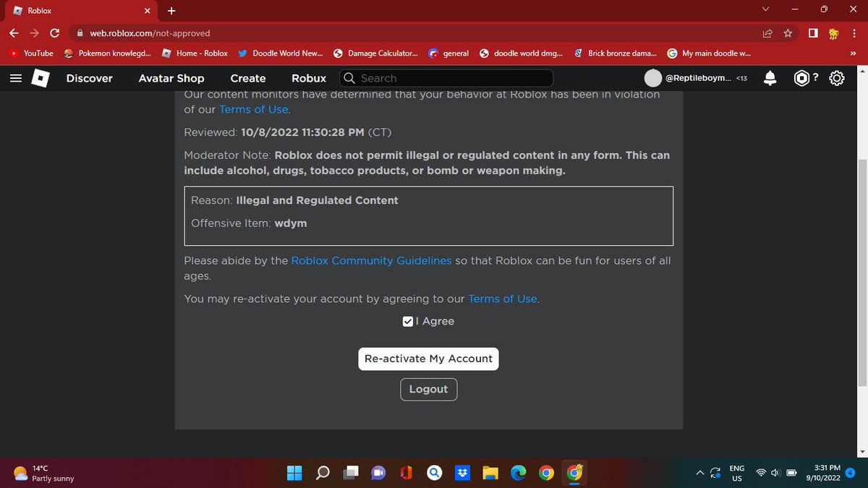Toggle the browser side panel

tap(813, 33)
